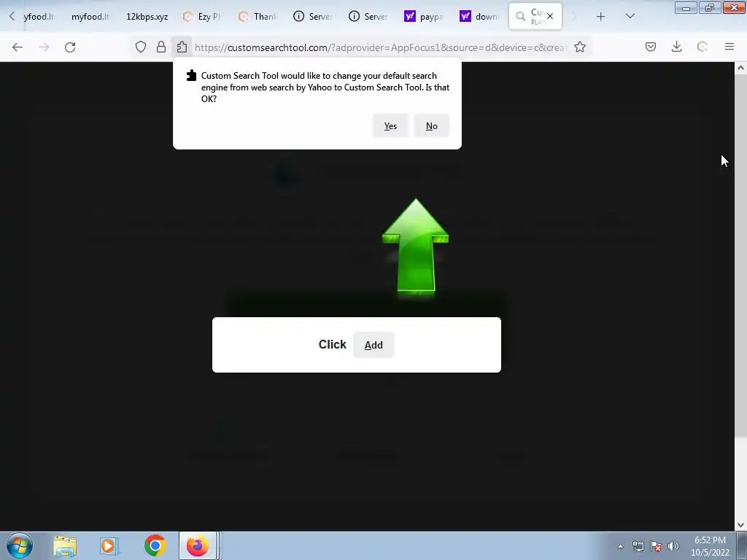Click the page scrollbar up arrow

[740, 68]
